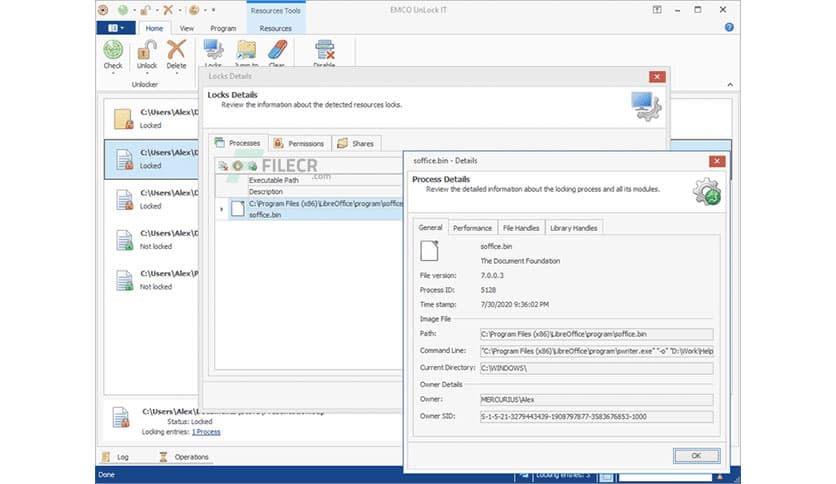The width and height of the screenshot is (836, 484).
Task: Open dropdown next to quick access check icon
Action: click(134, 10)
